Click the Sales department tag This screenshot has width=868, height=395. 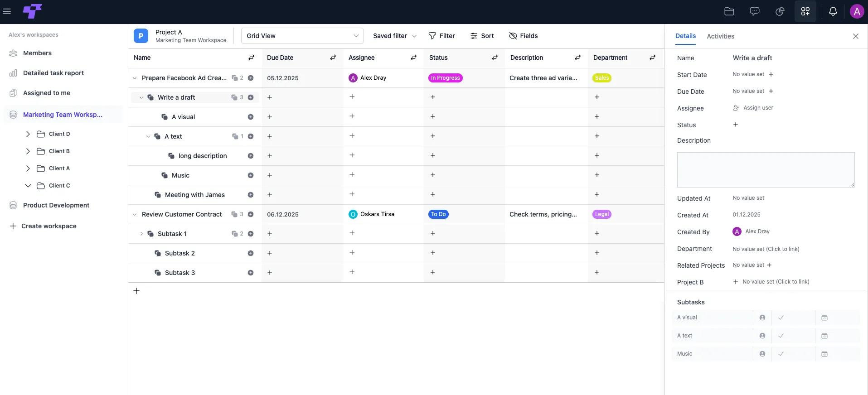pos(602,78)
